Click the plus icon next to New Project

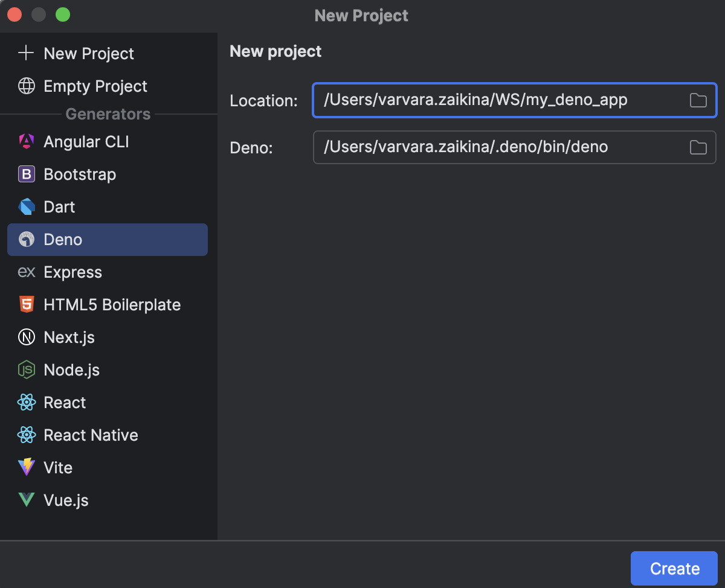point(27,53)
